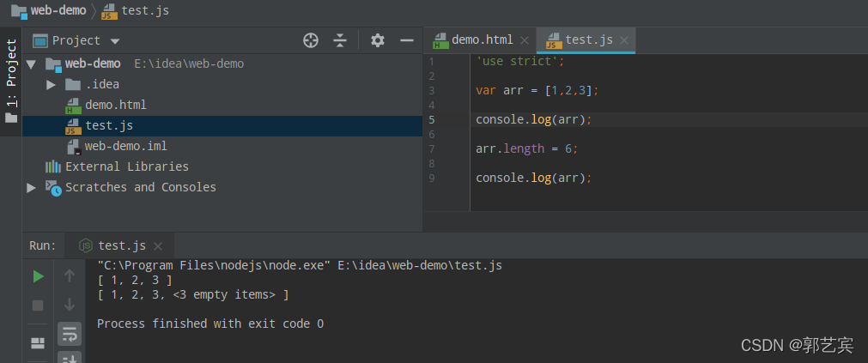Open Project panel settings gear
This screenshot has width=868, height=363.
(x=378, y=40)
